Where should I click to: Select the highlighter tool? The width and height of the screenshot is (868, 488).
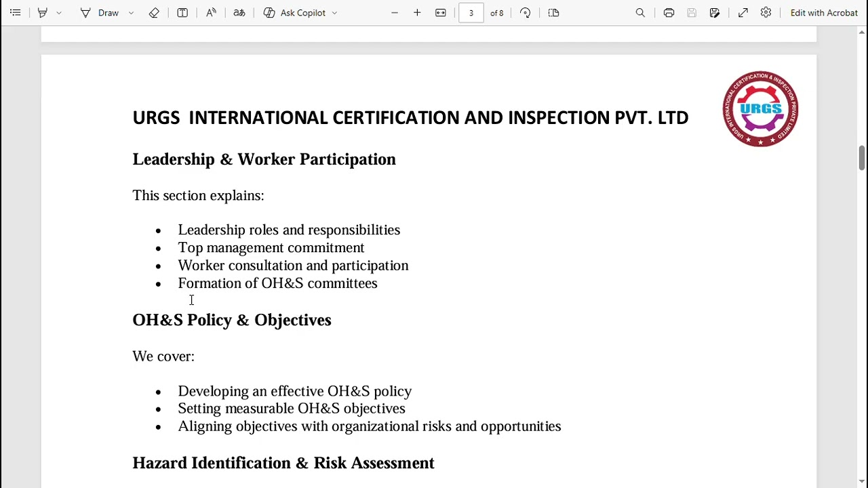click(42, 13)
